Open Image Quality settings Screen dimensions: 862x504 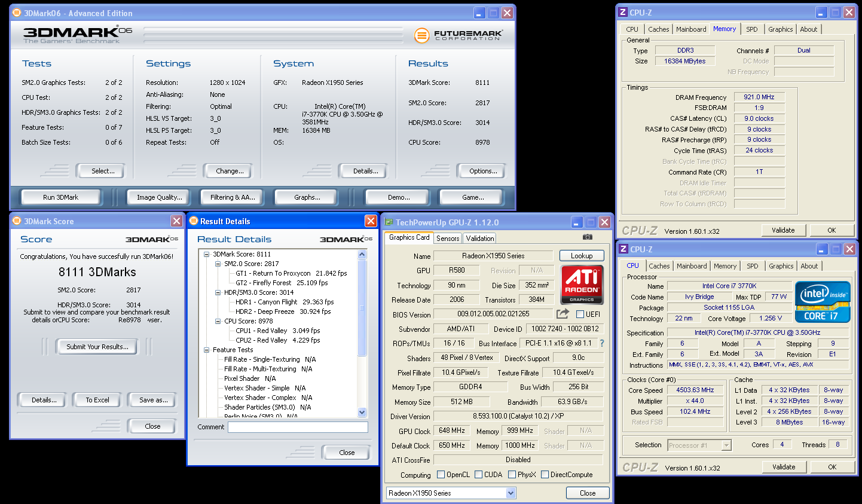coord(160,197)
